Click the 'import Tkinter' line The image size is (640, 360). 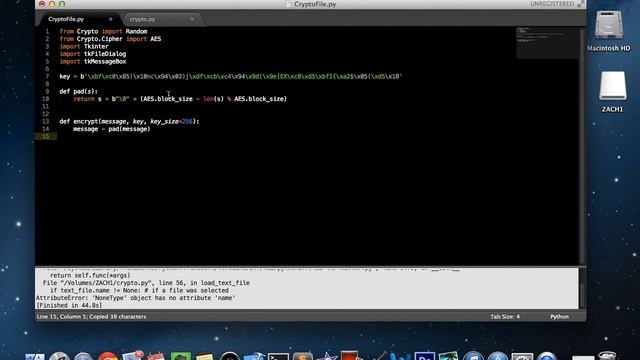[x=84, y=47]
